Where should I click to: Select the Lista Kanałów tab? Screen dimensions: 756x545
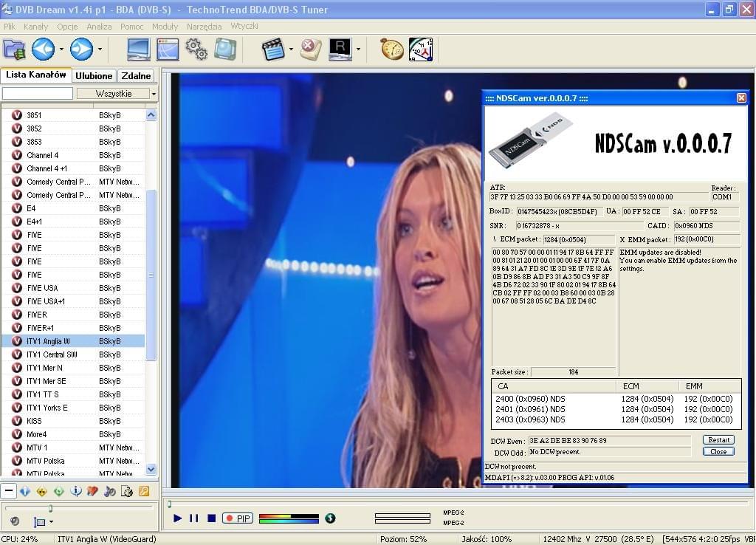tap(35, 75)
